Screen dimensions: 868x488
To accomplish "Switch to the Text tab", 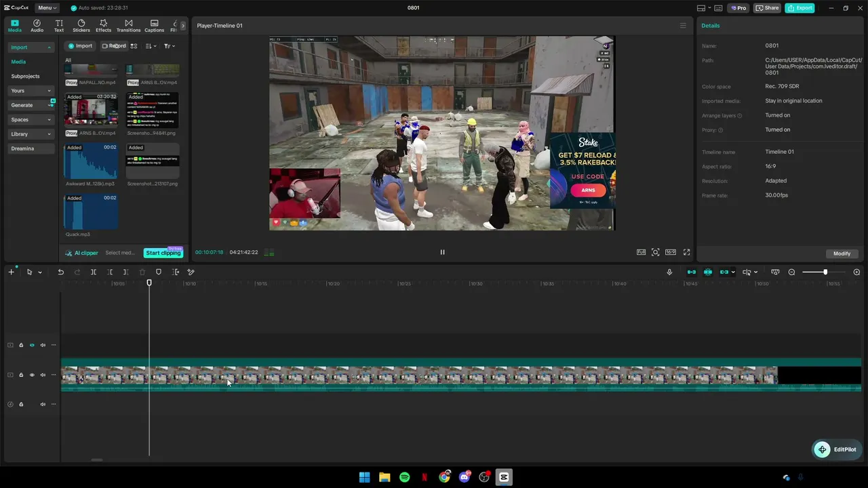I will 59,26.
